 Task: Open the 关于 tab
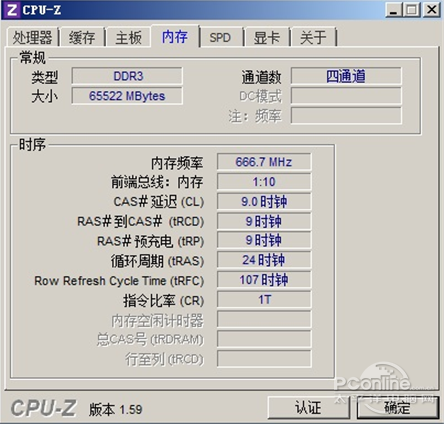click(x=313, y=37)
